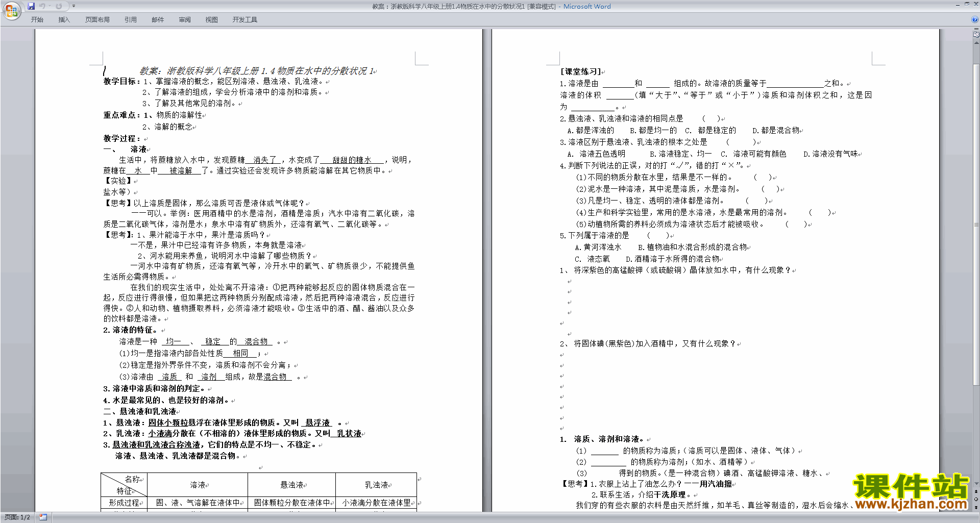Switch to the 页面布局 tab
The height and width of the screenshot is (523, 980).
[97, 20]
